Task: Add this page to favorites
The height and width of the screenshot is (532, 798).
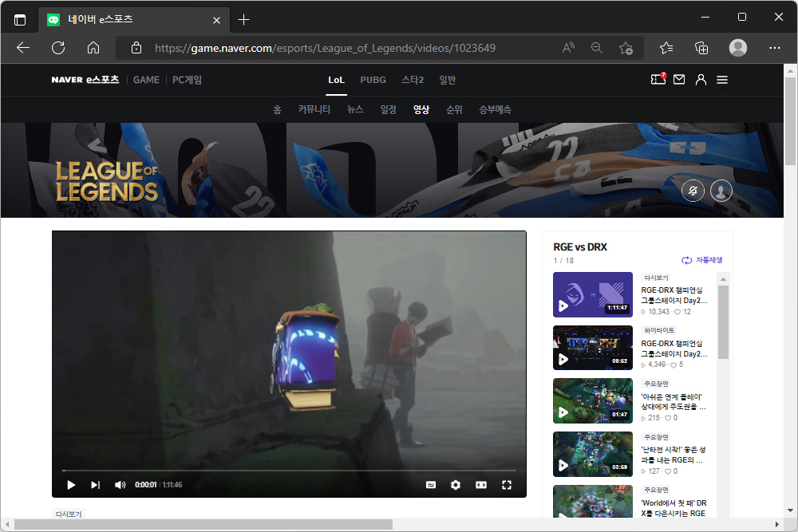Action: pyautogui.click(x=626, y=48)
